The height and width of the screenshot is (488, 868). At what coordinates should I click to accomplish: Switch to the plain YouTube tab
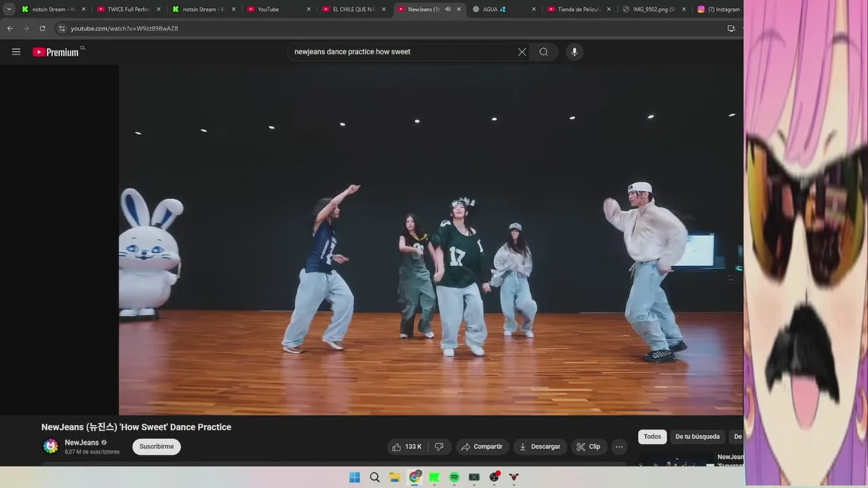click(278, 9)
